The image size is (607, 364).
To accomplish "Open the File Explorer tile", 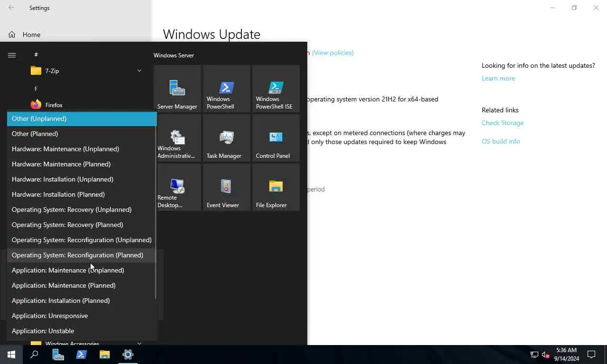I will [x=276, y=187].
